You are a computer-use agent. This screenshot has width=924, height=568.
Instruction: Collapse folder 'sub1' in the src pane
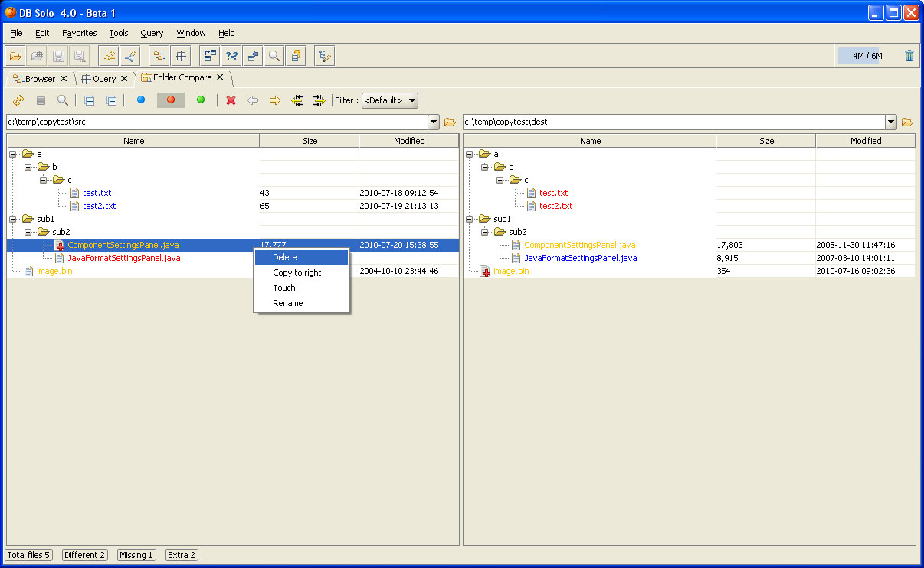[12, 219]
